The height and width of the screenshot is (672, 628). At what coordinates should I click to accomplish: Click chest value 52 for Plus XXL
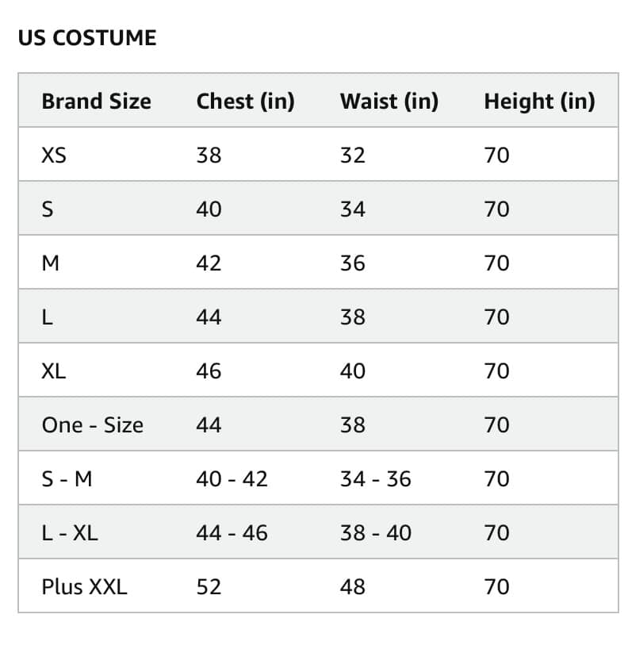[x=209, y=587]
